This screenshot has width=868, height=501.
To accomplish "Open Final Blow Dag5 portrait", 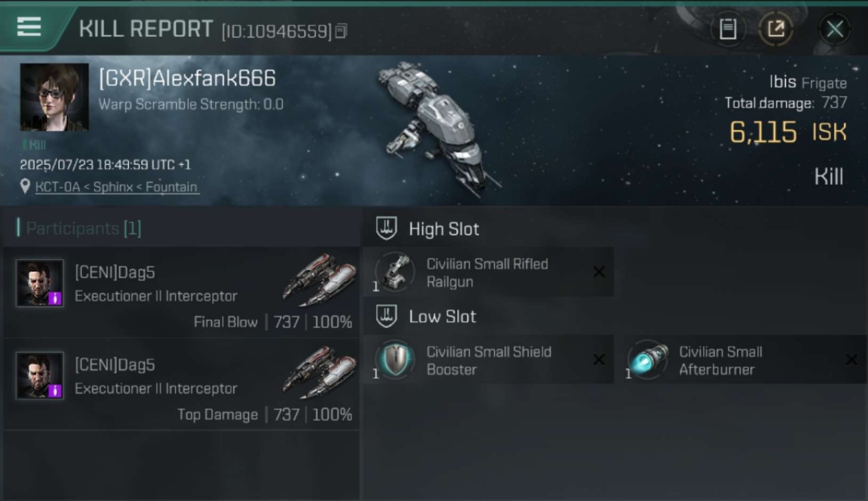I will [40, 283].
